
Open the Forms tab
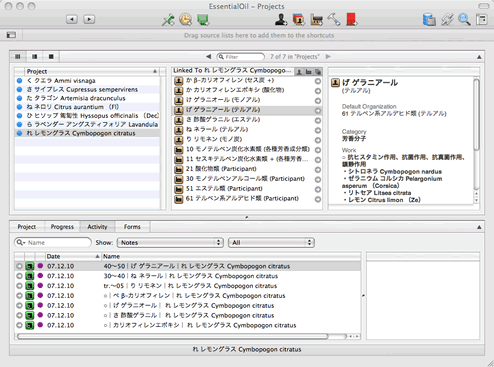pyautogui.click(x=132, y=227)
